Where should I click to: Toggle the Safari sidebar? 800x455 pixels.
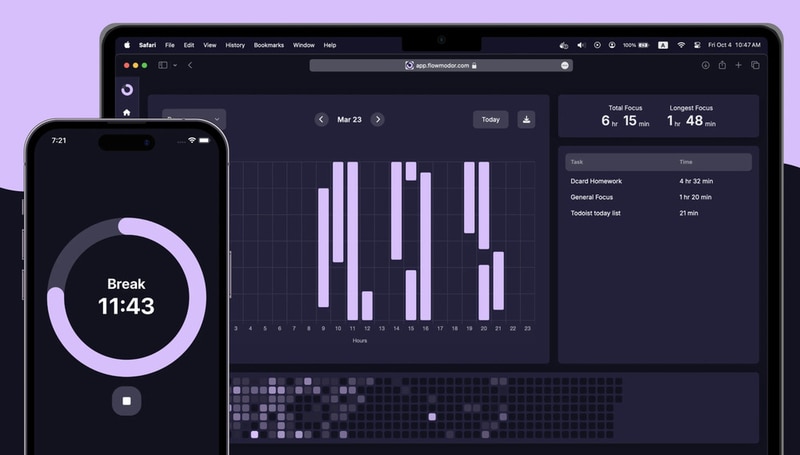point(162,65)
